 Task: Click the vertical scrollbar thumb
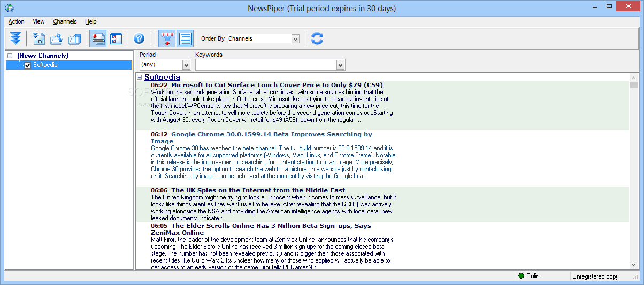[x=634, y=86]
